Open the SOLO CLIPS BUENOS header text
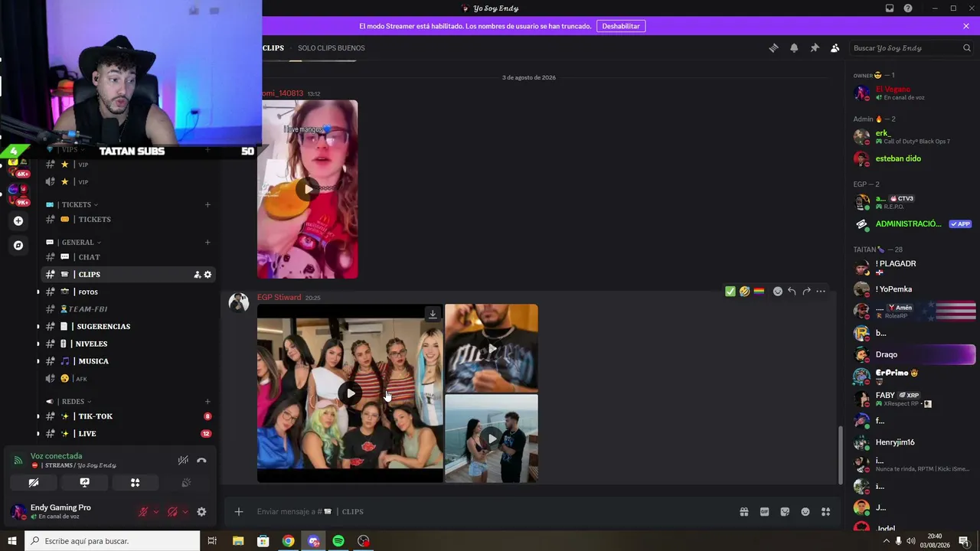 coord(332,48)
